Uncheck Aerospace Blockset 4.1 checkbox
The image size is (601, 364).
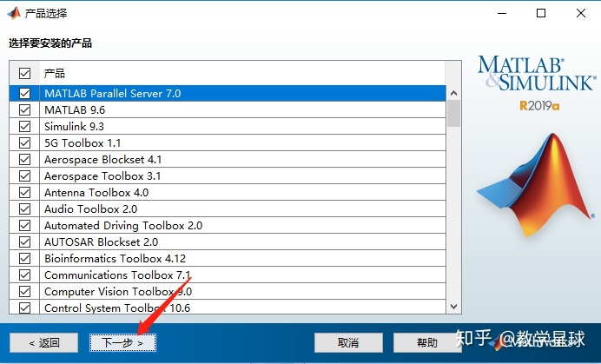[x=24, y=159]
